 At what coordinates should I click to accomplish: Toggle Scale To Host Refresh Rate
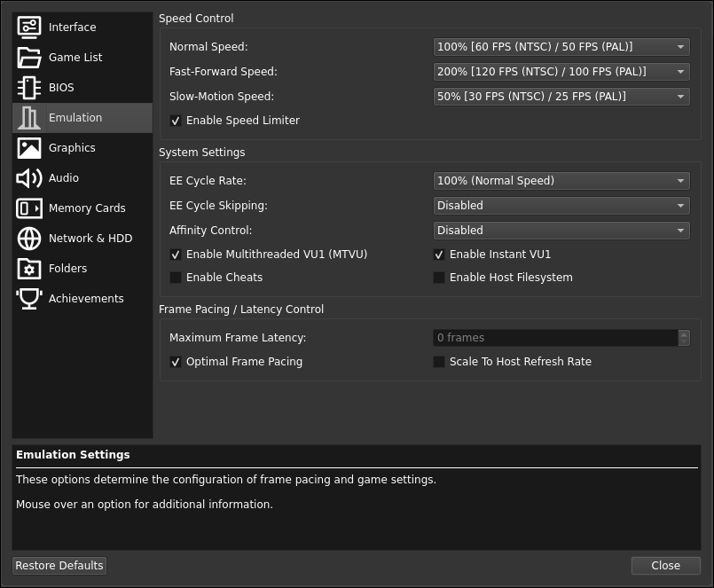(439, 361)
